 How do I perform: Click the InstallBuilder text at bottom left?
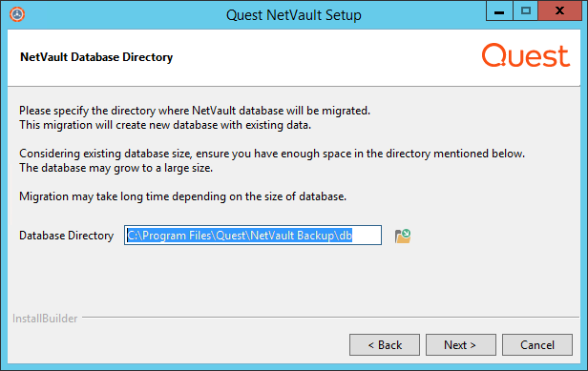[45, 319]
